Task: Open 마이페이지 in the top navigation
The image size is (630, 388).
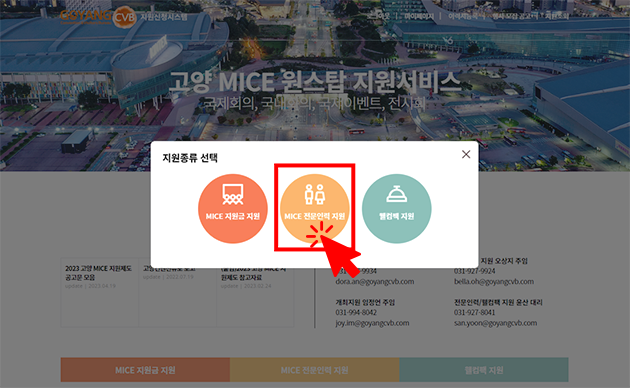Action: pyautogui.click(x=419, y=16)
